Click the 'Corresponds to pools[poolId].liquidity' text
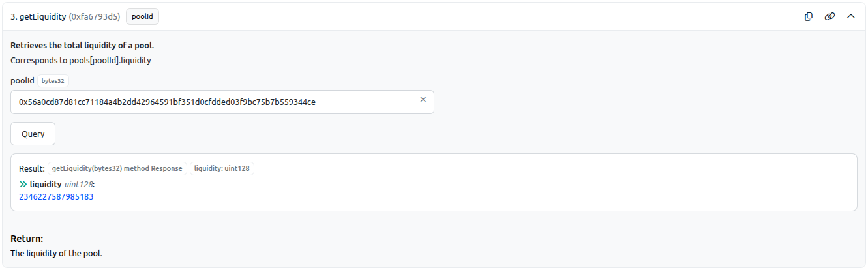Viewport: 868px width, 270px height. pyautogui.click(x=81, y=60)
